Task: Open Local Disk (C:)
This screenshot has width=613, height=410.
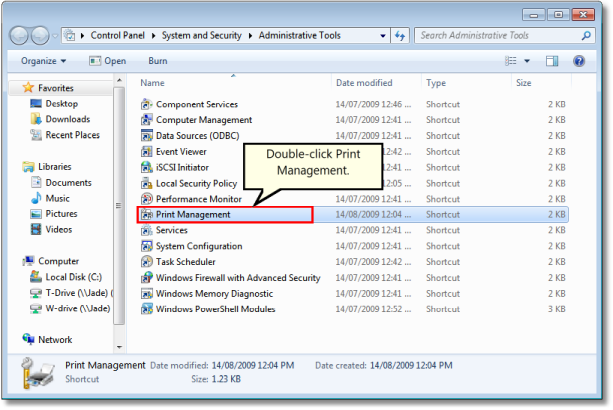Action: [66, 277]
